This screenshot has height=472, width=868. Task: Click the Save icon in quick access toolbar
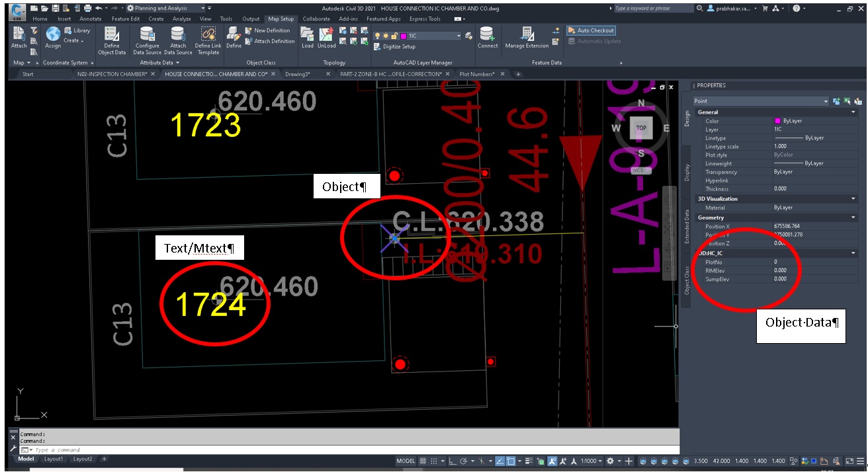pos(56,8)
